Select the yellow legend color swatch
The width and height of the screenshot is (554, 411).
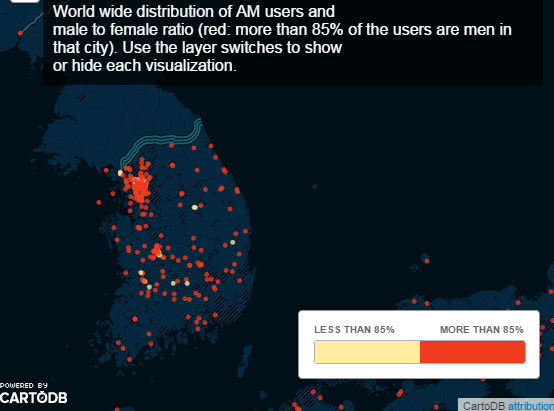pyautogui.click(x=367, y=352)
